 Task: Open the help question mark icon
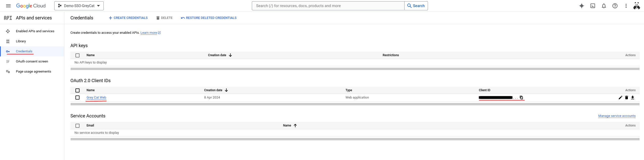pyautogui.click(x=615, y=6)
